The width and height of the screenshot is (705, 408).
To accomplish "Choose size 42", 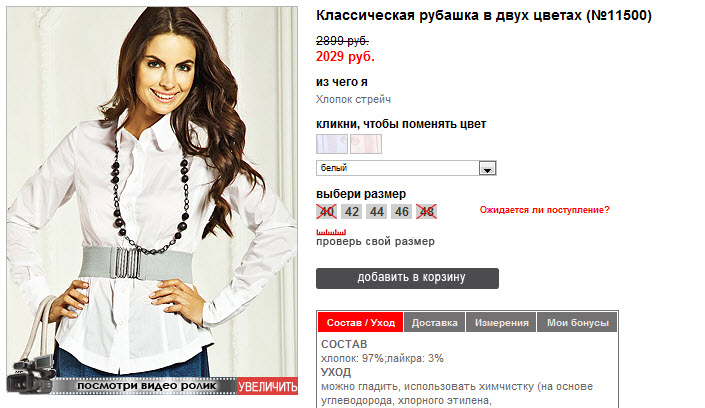I will [x=352, y=211].
